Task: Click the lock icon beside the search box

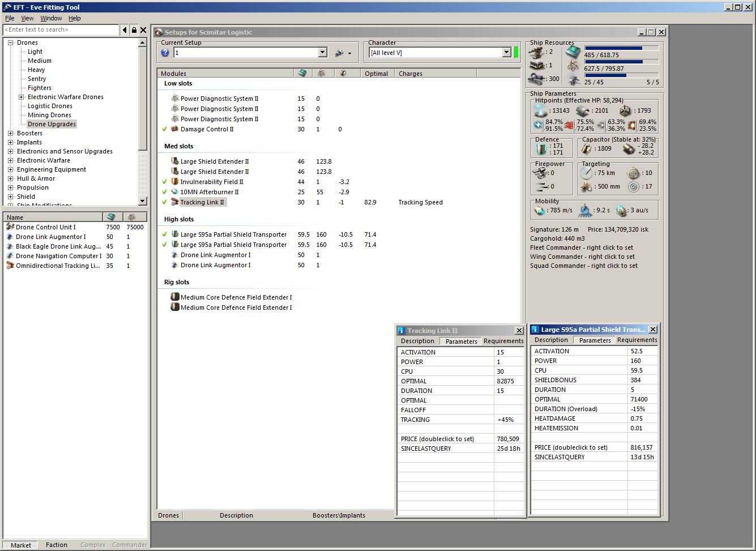Action: click(134, 30)
